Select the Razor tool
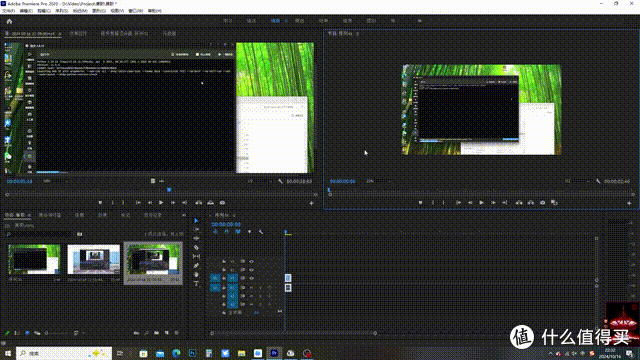 point(196,247)
